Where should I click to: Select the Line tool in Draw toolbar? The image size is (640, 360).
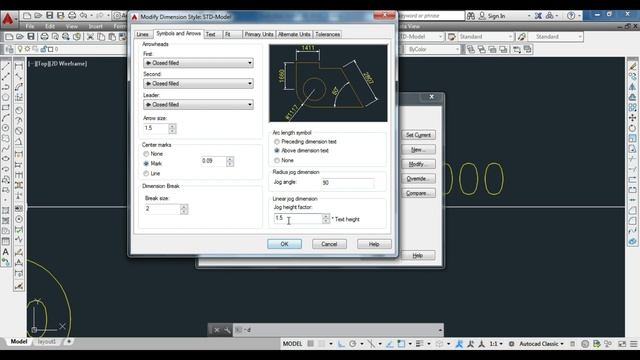(x=6, y=66)
